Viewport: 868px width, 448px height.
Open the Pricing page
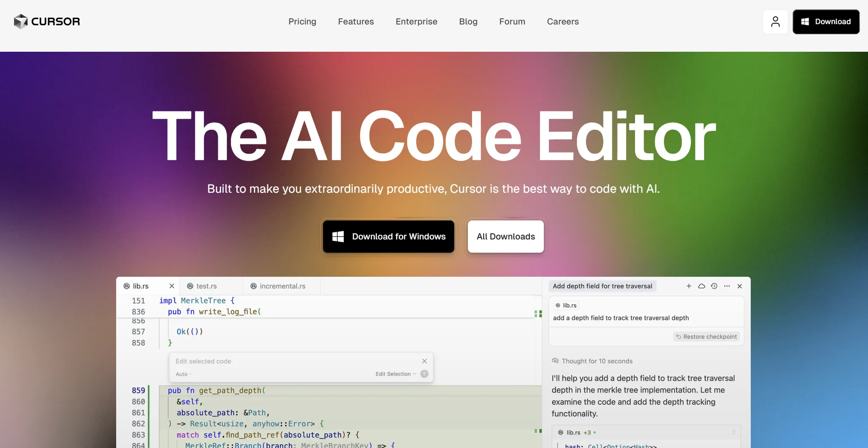[x=302, y=22]
